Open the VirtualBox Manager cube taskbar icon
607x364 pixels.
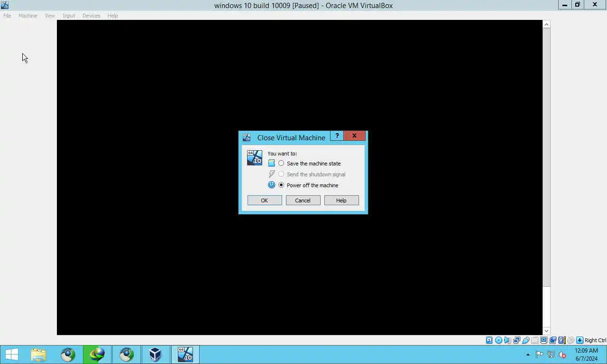pyautogui.click(x=156, y=355)
